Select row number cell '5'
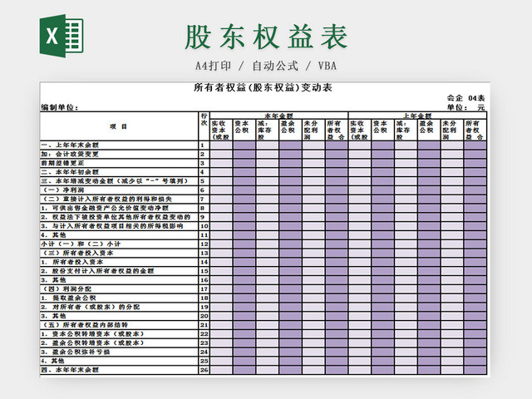Image resolution: width=532 pixels, height=399 pixels. pos(204,181)
